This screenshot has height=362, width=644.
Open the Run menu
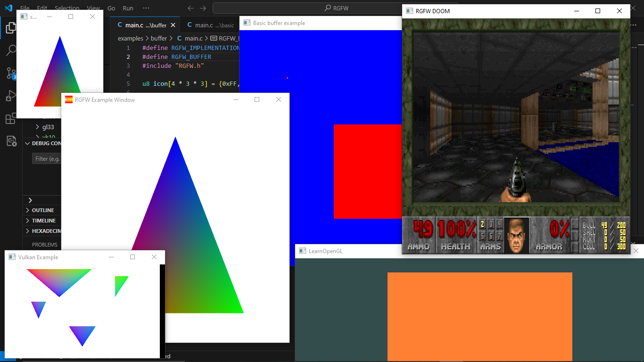pos(128,8)
